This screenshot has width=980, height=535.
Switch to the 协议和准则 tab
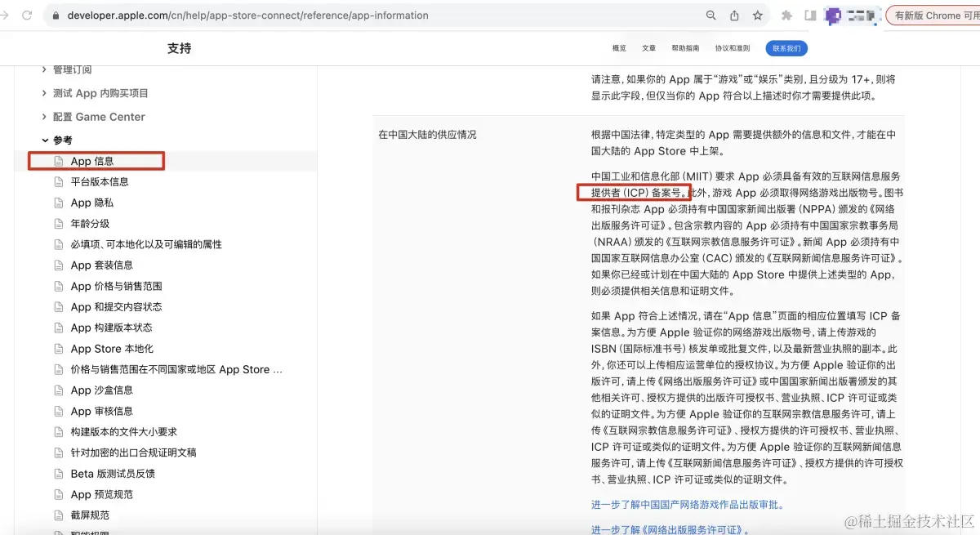click(733, 48)
